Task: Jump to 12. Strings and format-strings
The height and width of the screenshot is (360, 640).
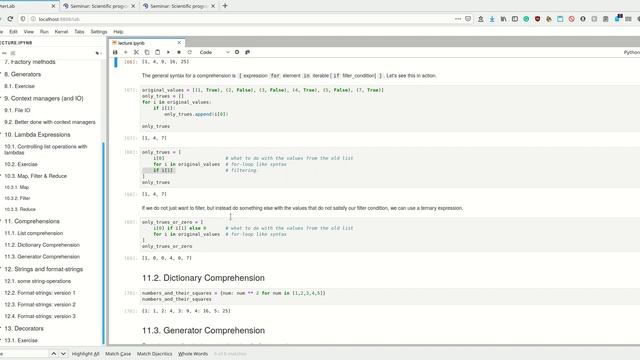Action: [43, 269]
